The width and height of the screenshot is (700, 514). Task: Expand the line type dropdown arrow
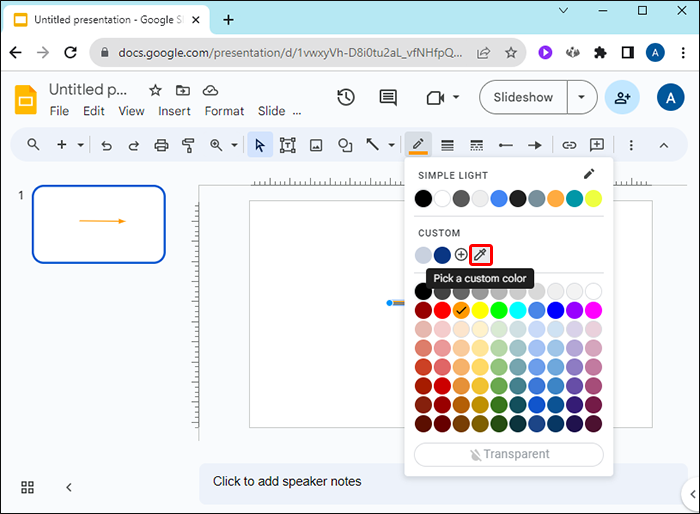coord(389,145)
